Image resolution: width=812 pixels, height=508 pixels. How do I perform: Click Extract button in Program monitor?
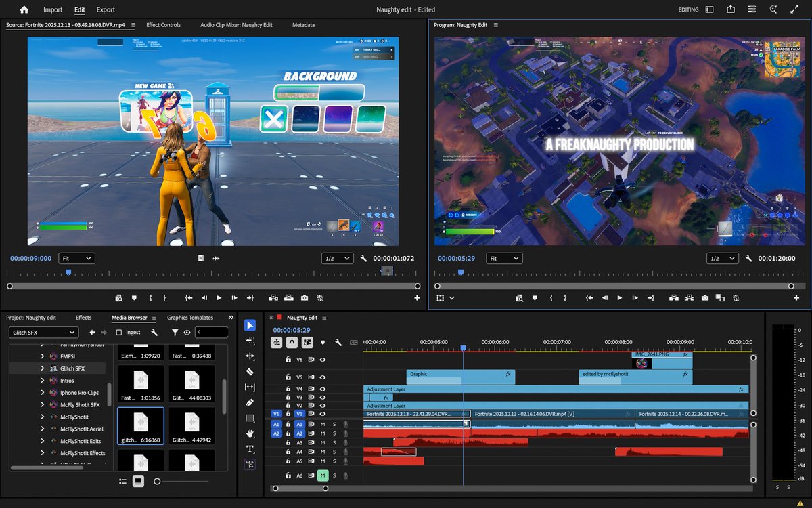point(690,297)
